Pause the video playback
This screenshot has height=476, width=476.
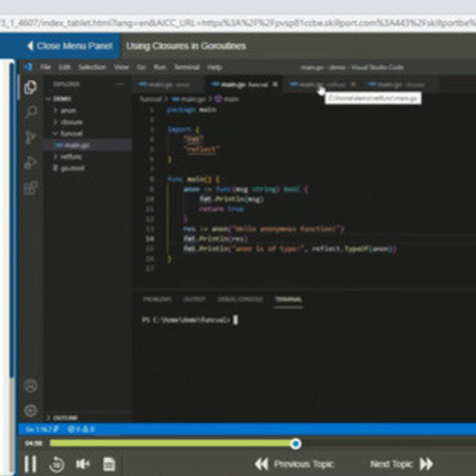[30, 464]
